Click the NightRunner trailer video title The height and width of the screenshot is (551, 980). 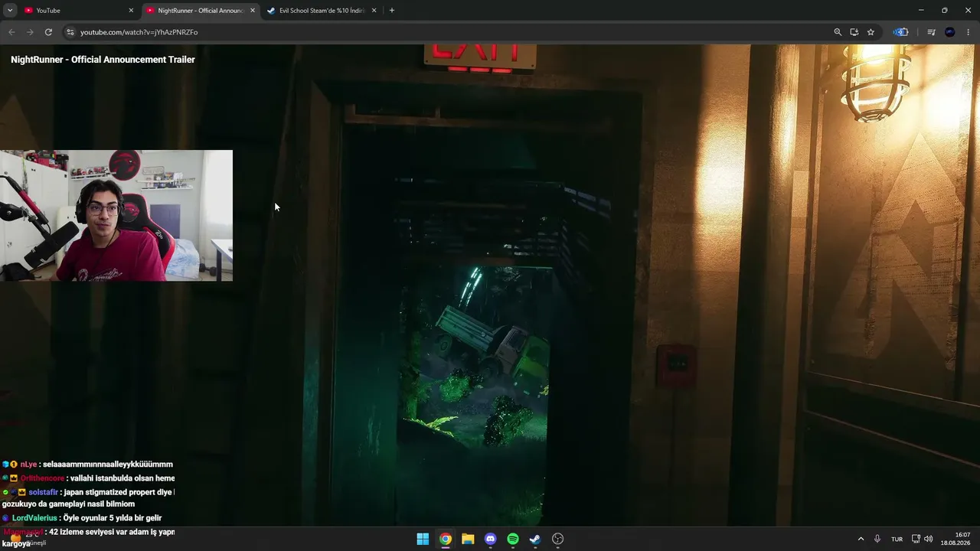click(x=103, y=60)
